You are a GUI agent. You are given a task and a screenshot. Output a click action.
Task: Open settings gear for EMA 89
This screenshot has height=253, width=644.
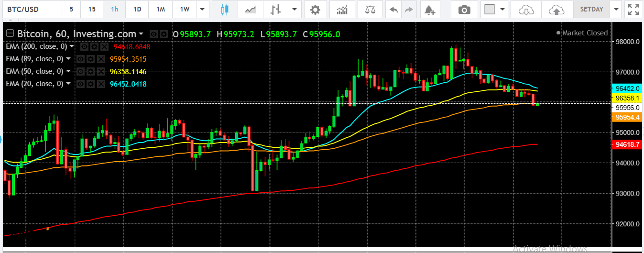[x=90, y=59]
